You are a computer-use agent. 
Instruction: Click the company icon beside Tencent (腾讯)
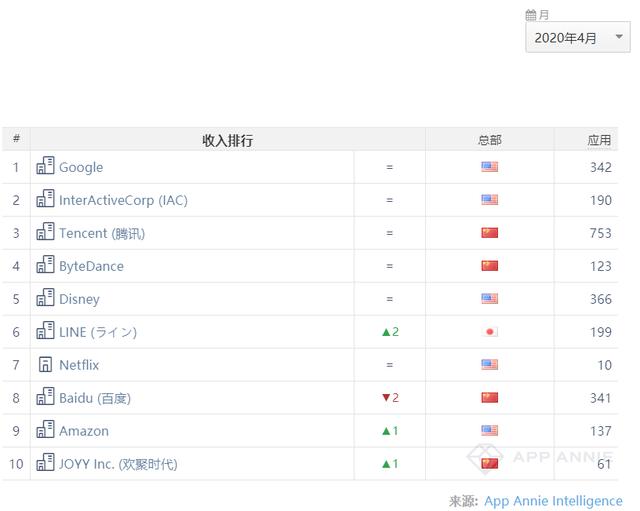pos(45,231)
